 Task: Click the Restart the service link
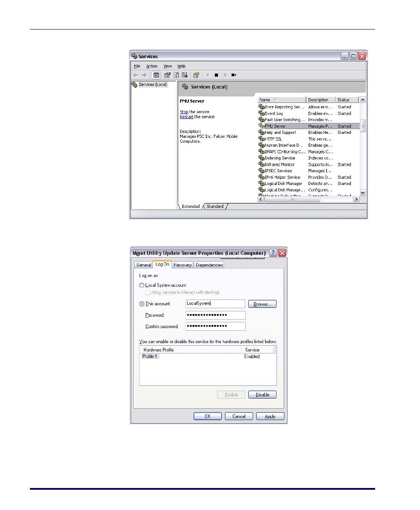coord(187,117)
